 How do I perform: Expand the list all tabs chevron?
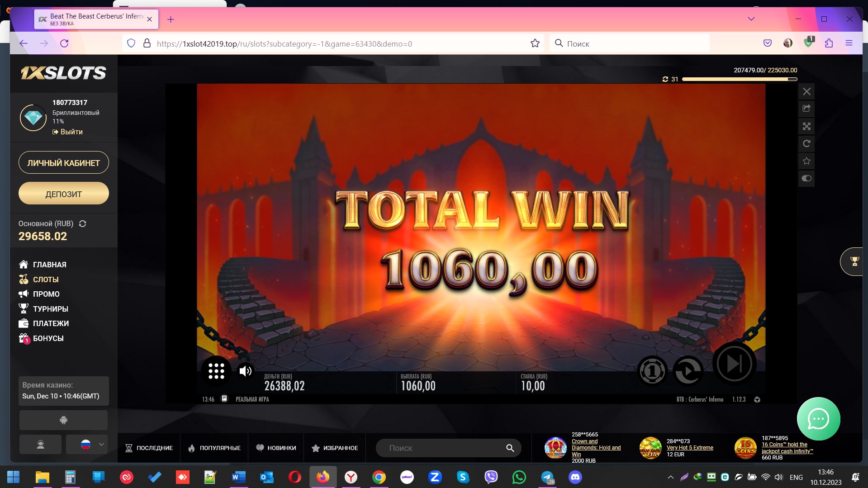click(x=751, y=19)
